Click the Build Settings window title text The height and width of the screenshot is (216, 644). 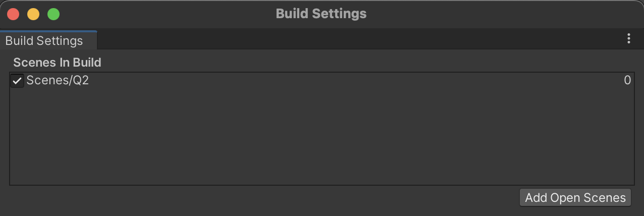(x=321, y=14)
